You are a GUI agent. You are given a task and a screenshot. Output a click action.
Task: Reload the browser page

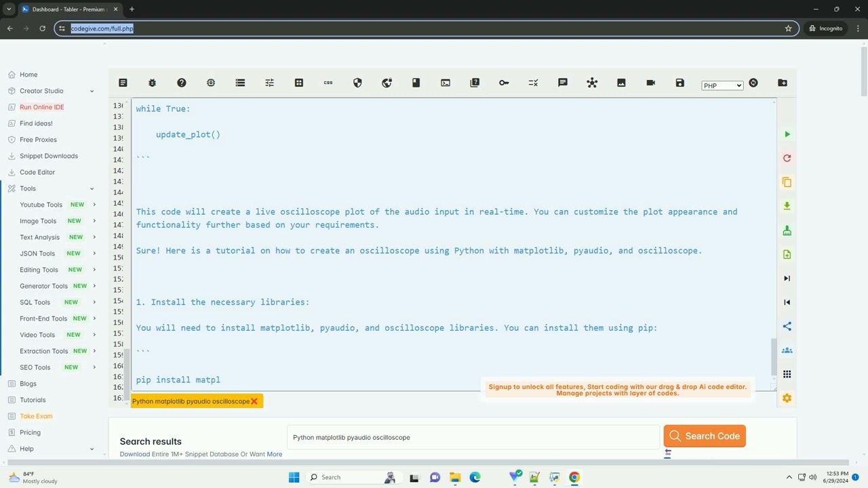pos(42,28)
